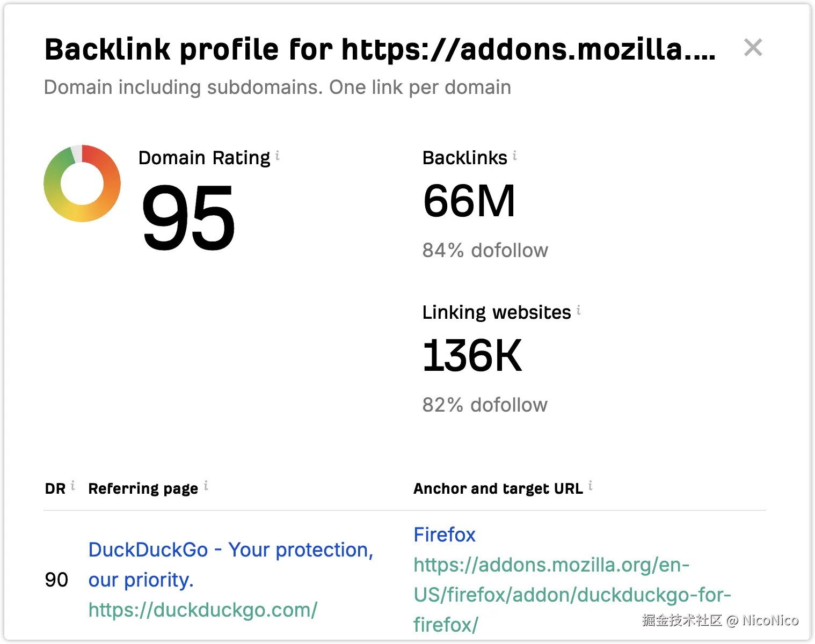Click the Domain Rating donut chart

[82, 184]
